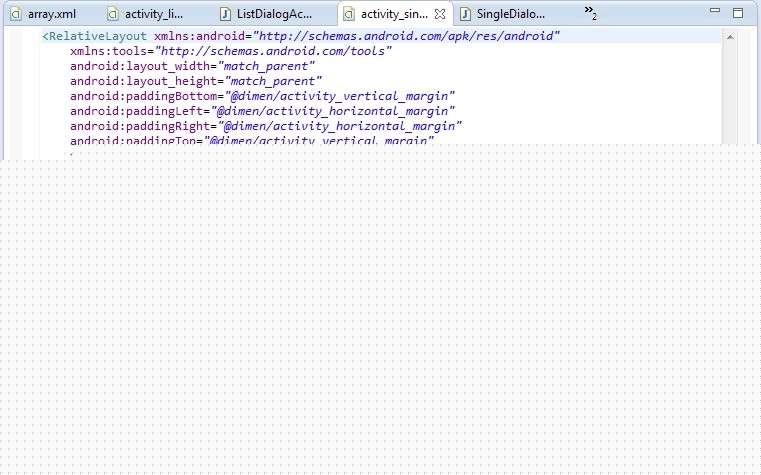Select the activity_sin... editor tab
The image size is (761, 475).
click(x=393, y=15)
